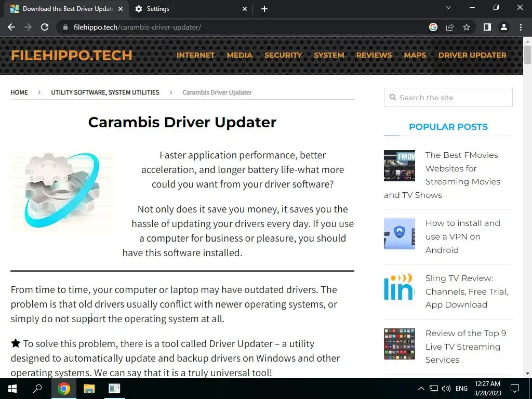
Task: Open the browser side panel
Action: point(487,27)
